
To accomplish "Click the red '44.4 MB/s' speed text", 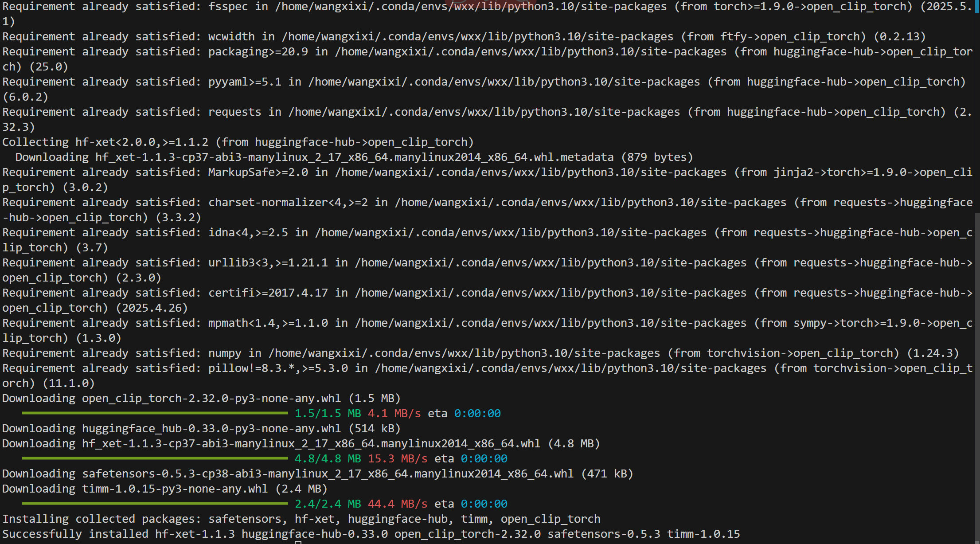I will pyautogui.click(x=397, y=504).
